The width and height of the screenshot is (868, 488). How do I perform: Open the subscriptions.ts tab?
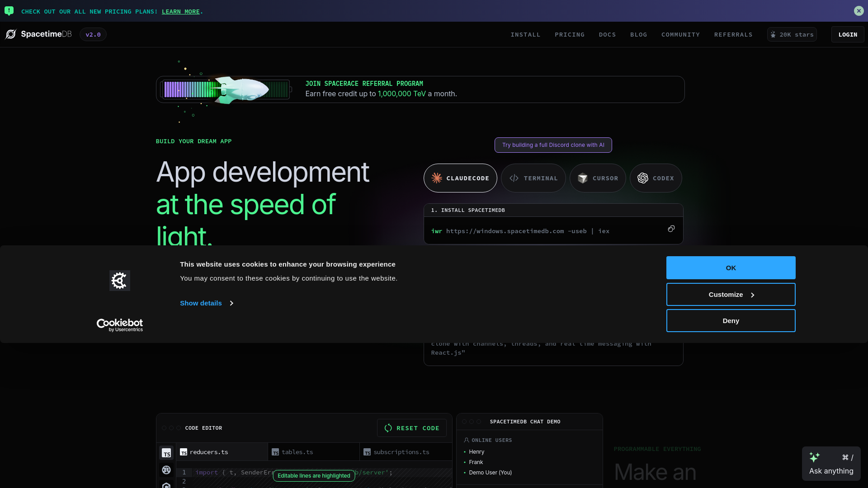point(406,452)
